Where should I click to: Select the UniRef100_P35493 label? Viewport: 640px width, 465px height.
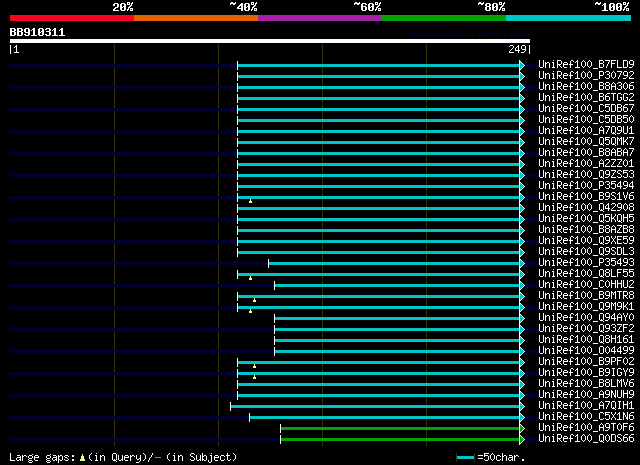[586, 263]
